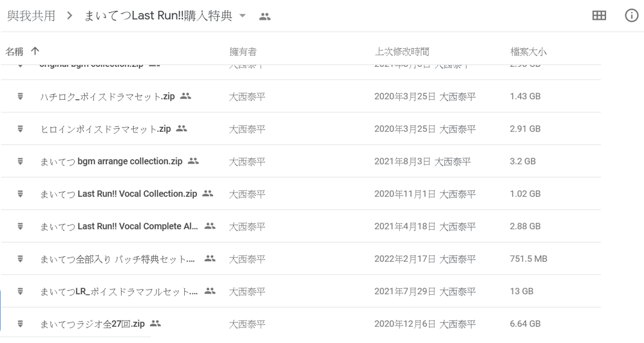Click shared icon next to まいてつラジオ全27回.zip
The image size is (644, 343).
click(155, 324)
